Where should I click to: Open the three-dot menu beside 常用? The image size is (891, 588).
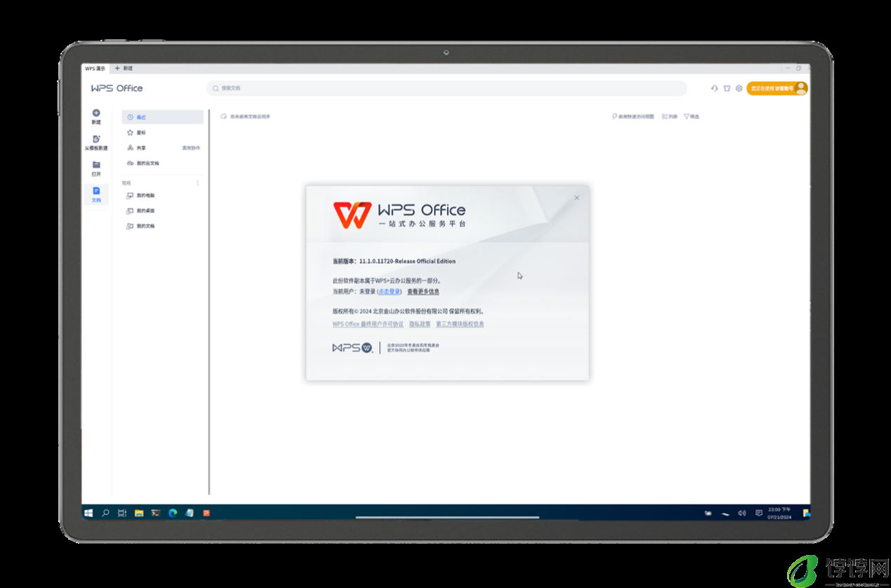pos(197,183)
